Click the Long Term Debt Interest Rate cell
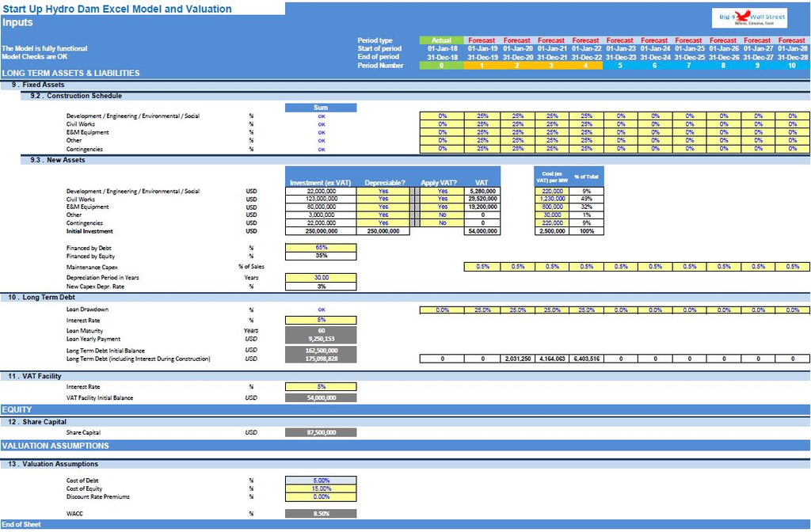 tap(321, 320)
